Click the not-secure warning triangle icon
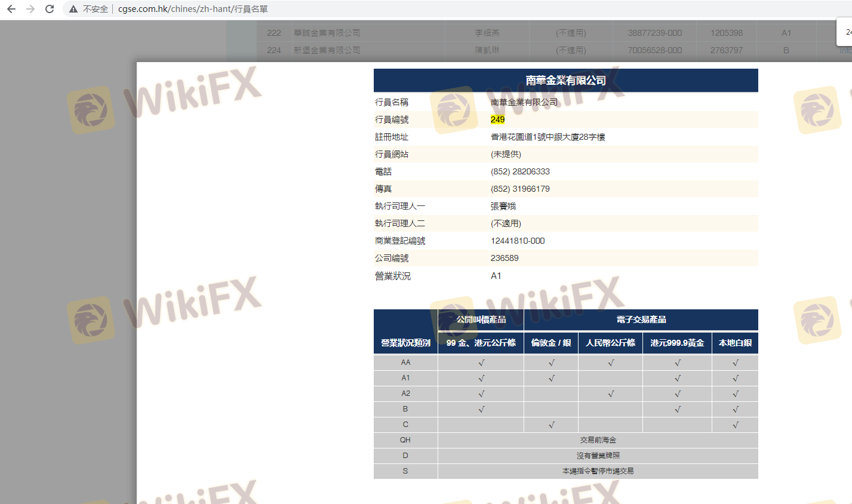The width and height of the screenshot is (852, 504). click(73, 9)
